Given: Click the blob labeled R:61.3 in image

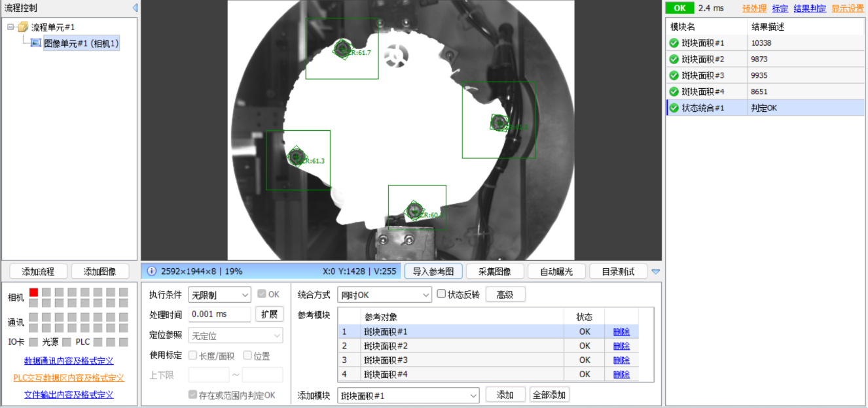Looking at the screenshot, I should [297, 157].
